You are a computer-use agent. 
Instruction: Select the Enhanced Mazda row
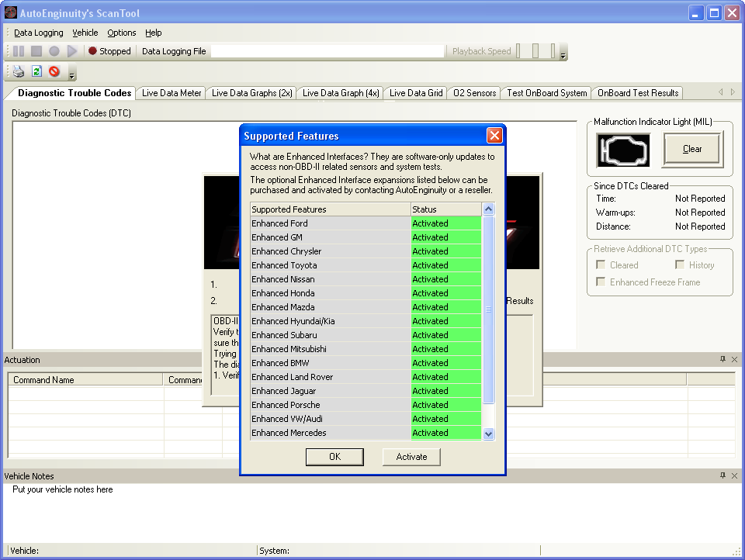point(366,307)
